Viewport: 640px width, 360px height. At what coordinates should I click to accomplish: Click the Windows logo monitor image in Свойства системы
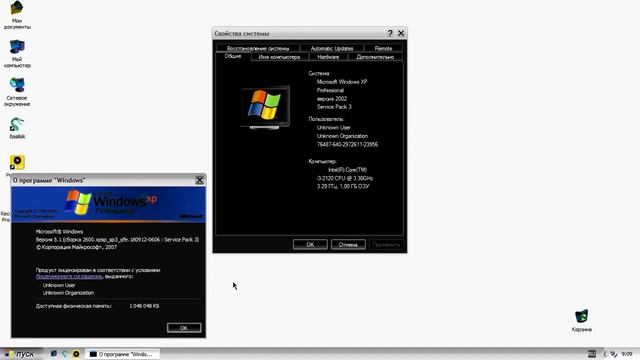[x=265, y=107]
